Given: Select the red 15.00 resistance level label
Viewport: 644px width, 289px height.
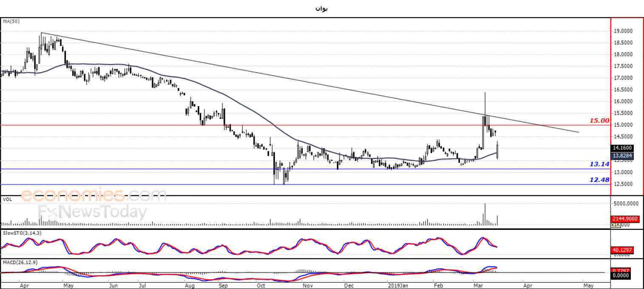Looking at the screenshot, I should pos(599,120).
